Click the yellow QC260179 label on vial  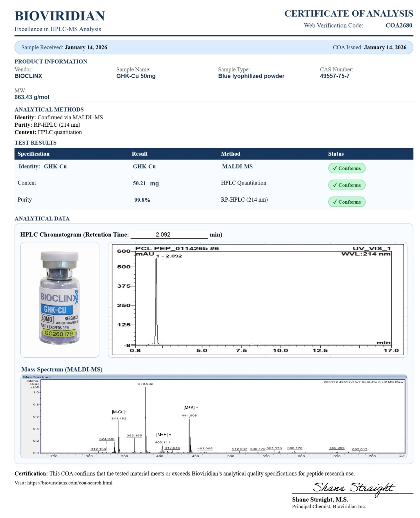[x=59, y=334]
